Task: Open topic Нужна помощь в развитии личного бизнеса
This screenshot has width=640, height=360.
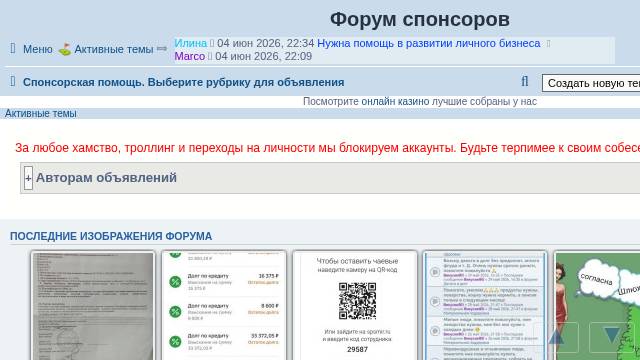Action: pos(429,43)
